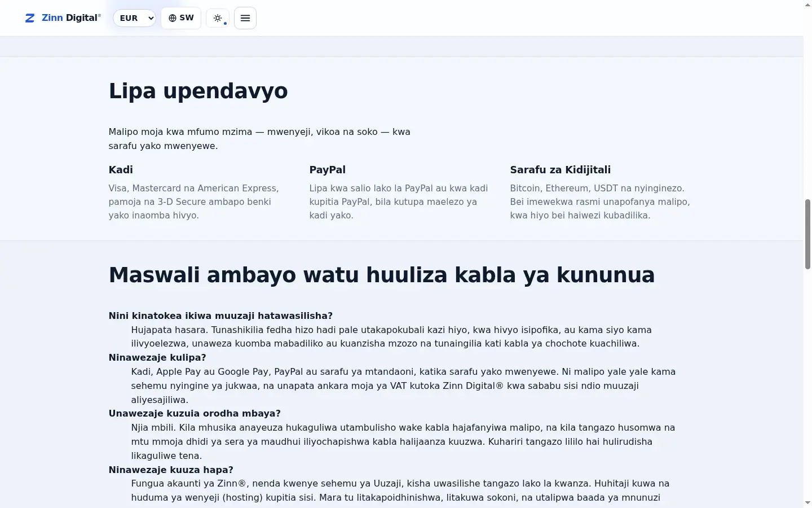The image size is (812, 508).
Task: Click the 'Lipa kwa salio lako la PayPal' text
Action: click(399, 202)
